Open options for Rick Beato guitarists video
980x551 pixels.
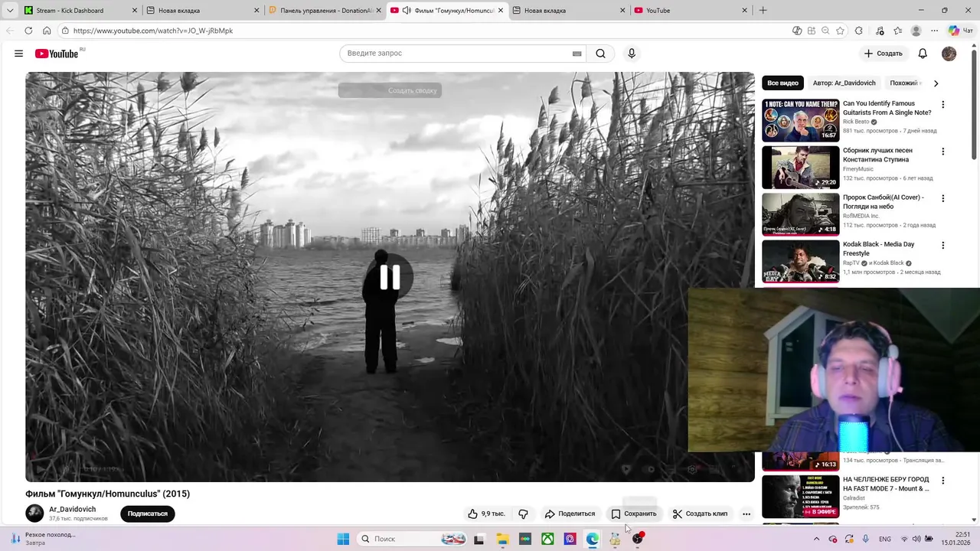pos(942,105)
